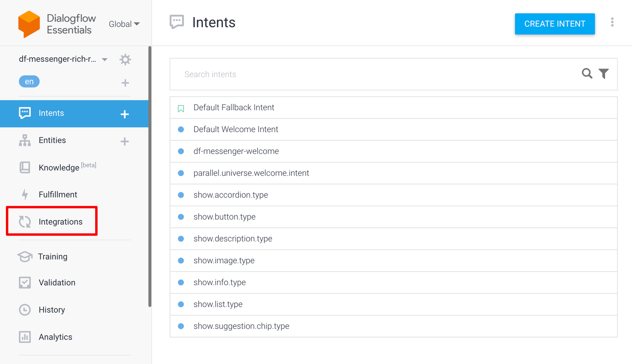Screen dimensions: 632x364
Task: Click the History clock icon
Action: (x=24, y=310)
